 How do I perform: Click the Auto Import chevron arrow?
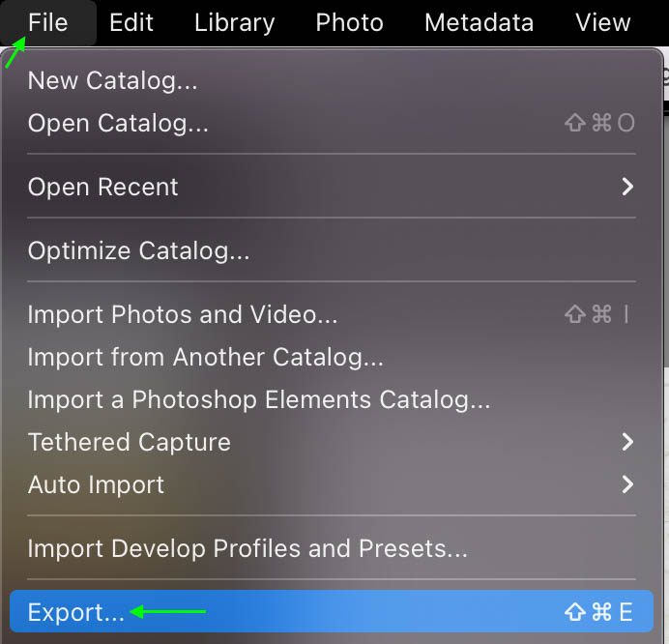[x=627, y=484]
